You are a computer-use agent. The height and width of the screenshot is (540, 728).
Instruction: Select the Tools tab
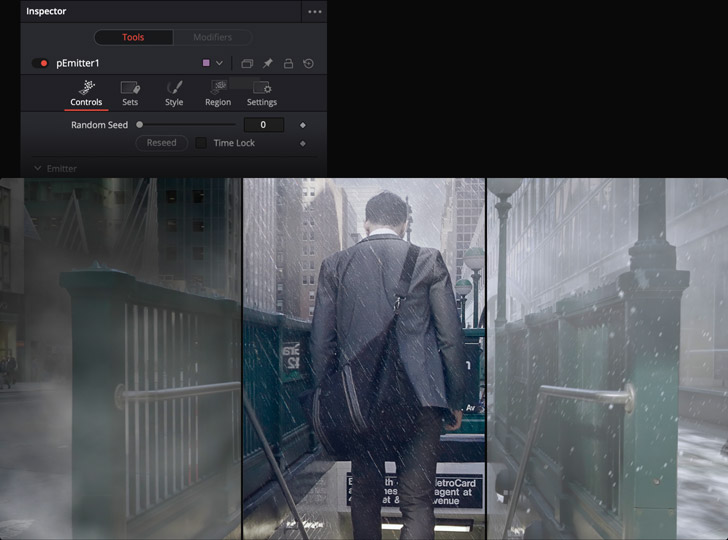(x=133, y=37)
